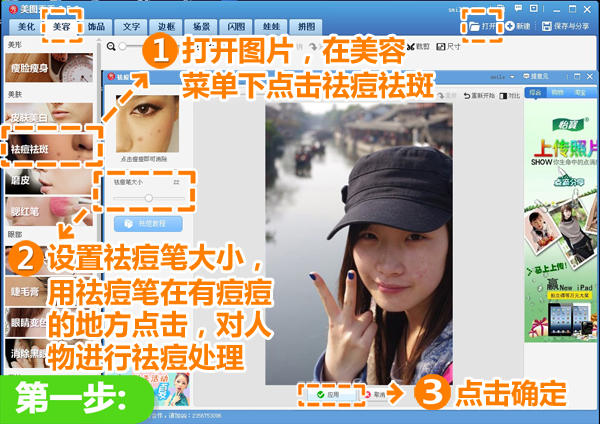Select the 综合 tab in the ad panel

pyautogui.click(x=535, y=93)
